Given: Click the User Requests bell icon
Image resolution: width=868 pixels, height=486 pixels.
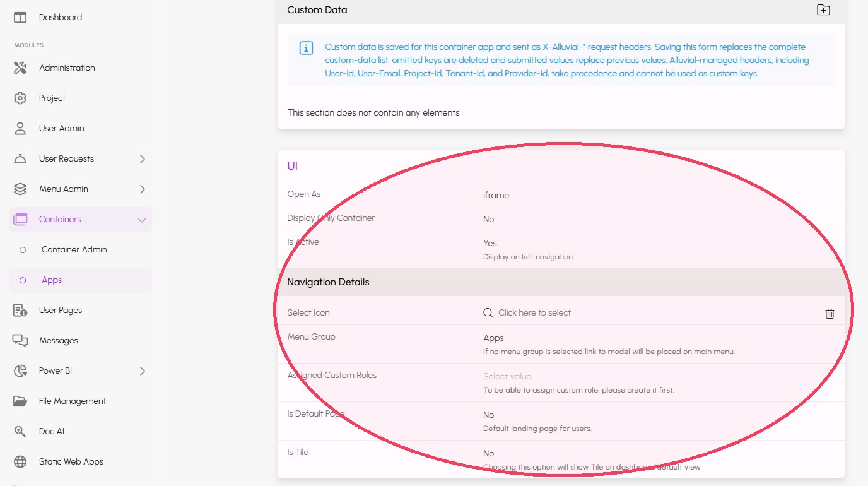Looking at the screenshot, I should point(20,158).
